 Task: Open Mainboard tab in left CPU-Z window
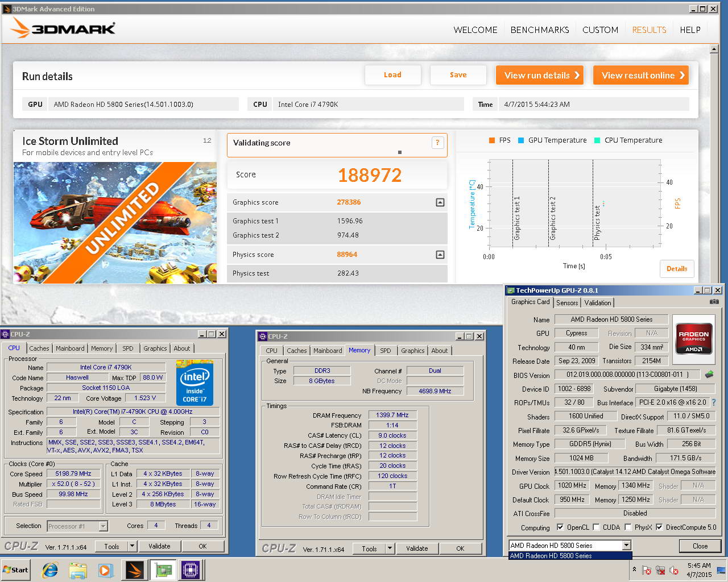point(71,348)
